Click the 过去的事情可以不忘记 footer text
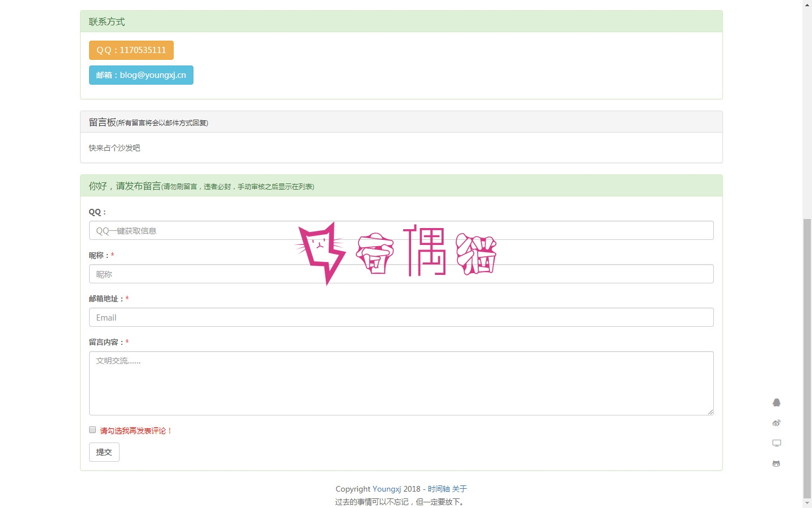This screenshot has height=508, width=812. tap(400, 502)
